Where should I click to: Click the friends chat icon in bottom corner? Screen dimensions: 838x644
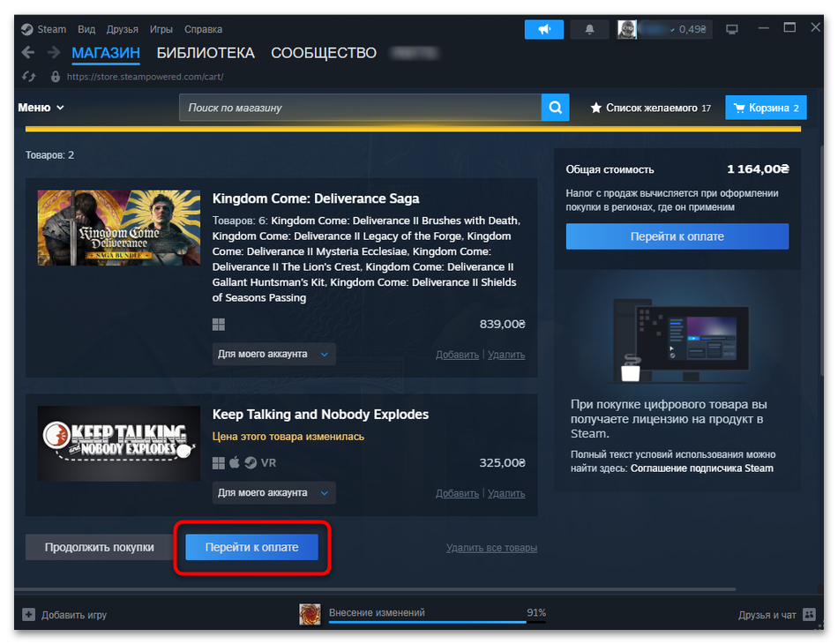tap(809, 615)
